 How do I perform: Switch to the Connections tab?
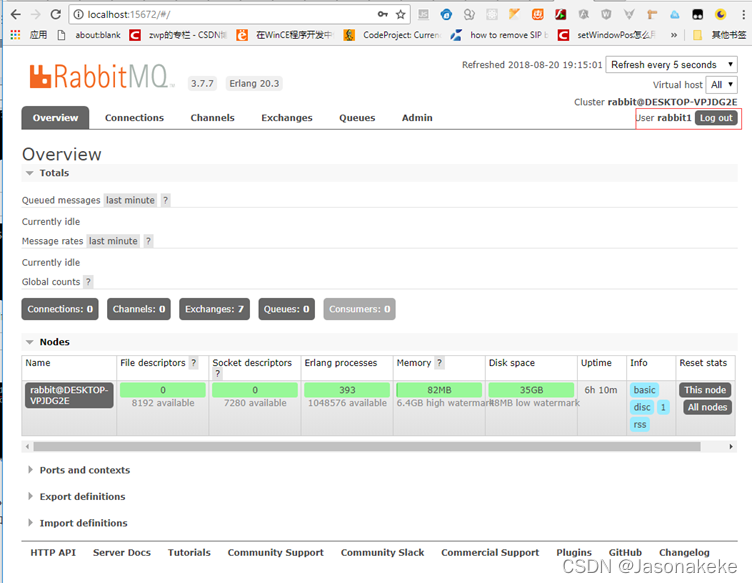click(x=134, y=118)
